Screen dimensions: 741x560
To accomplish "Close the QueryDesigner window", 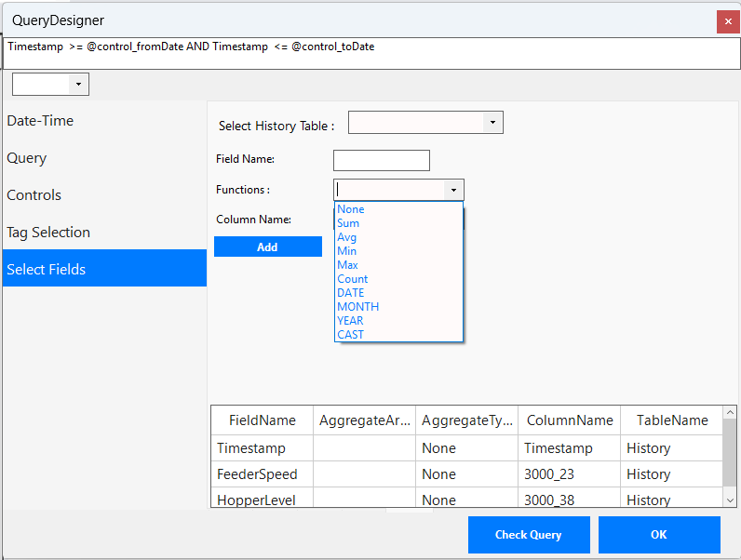I will tap(728, 21).
